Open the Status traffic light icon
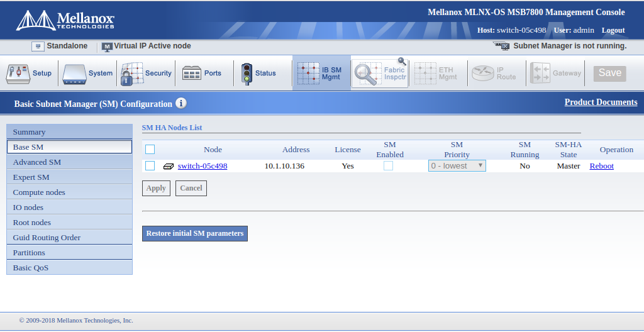Viewport: 644px width, 332px height. click(247, 74)
